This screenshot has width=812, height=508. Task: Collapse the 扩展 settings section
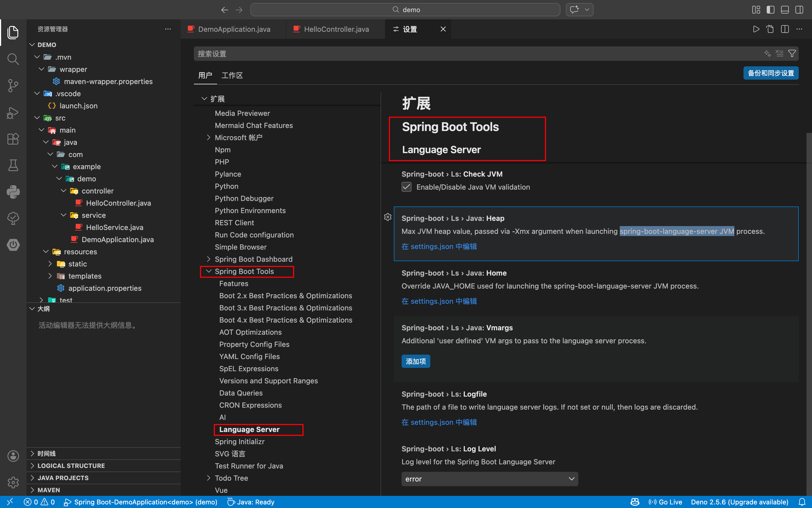pyautogui.click(x=204, y=99)
